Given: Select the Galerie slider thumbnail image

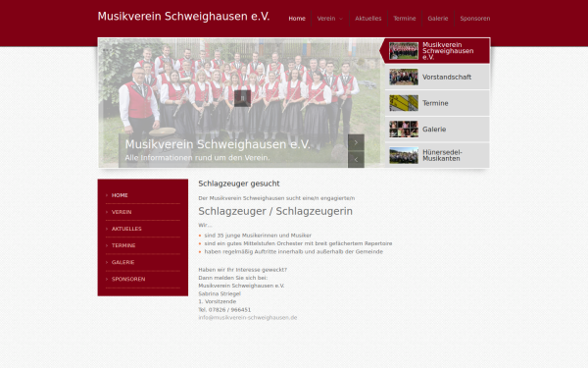Looking at the screenshot, I should [x=404, y=130].
